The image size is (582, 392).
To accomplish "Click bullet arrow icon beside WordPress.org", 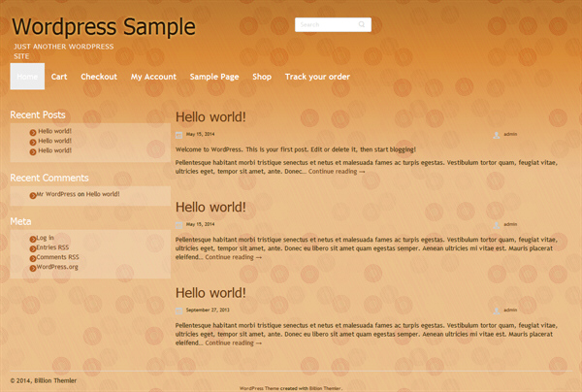I will (x=33, y=268).
